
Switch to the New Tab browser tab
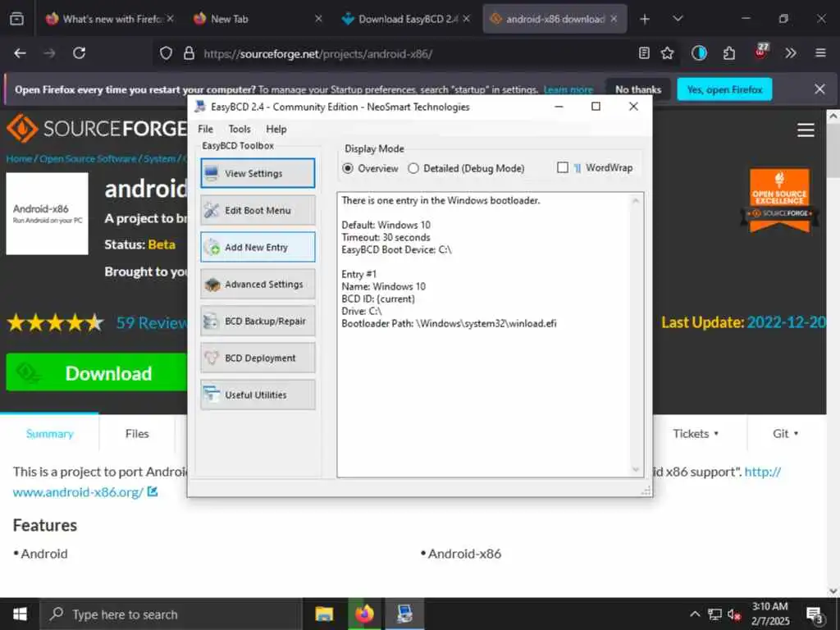pos(257,19)
